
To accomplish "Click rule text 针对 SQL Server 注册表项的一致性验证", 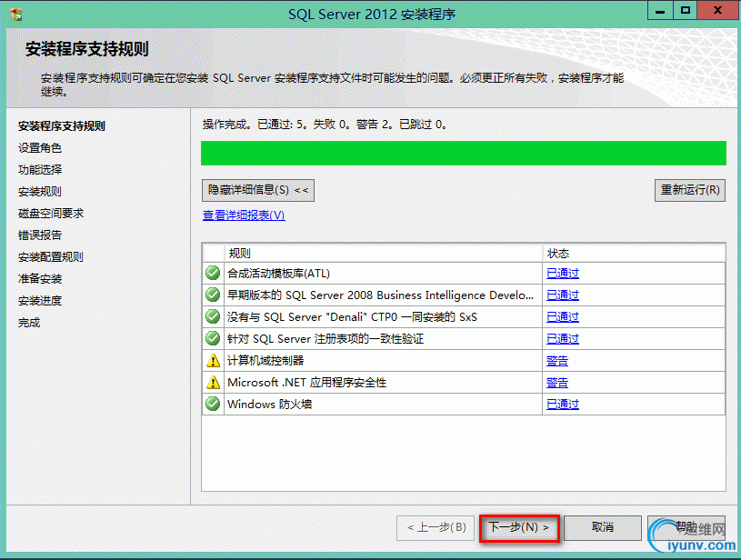I will click(x=325, y=338).
